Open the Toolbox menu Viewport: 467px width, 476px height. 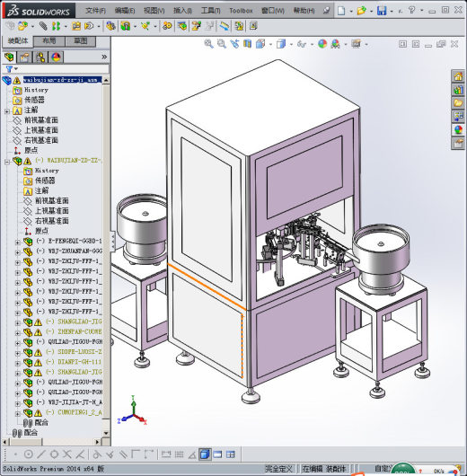241,11
